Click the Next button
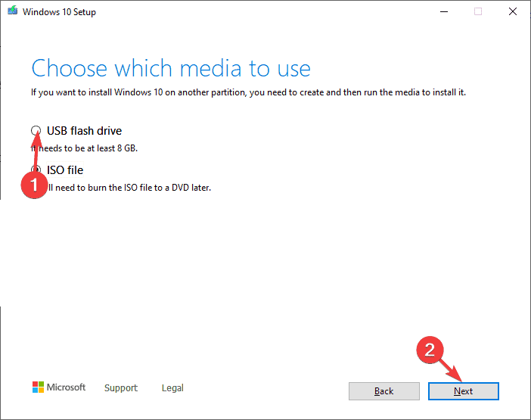This screenshot has height=420, width=531. pos(463,391)
